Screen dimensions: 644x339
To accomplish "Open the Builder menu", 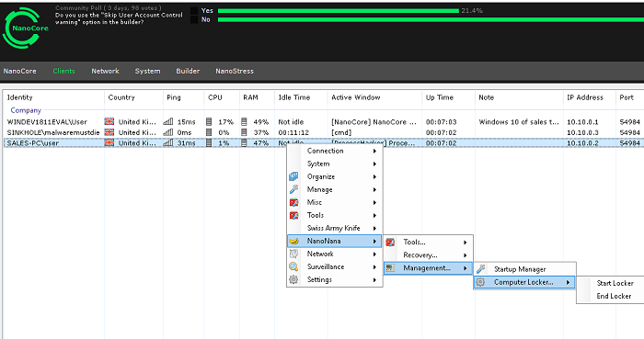I will click(x=188, y=71).
